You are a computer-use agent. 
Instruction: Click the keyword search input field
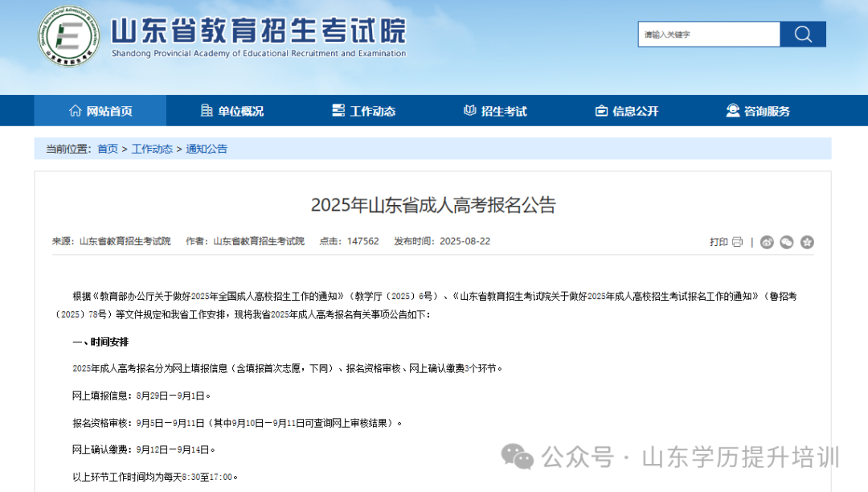pyautogui.click(x=707, y=34)
